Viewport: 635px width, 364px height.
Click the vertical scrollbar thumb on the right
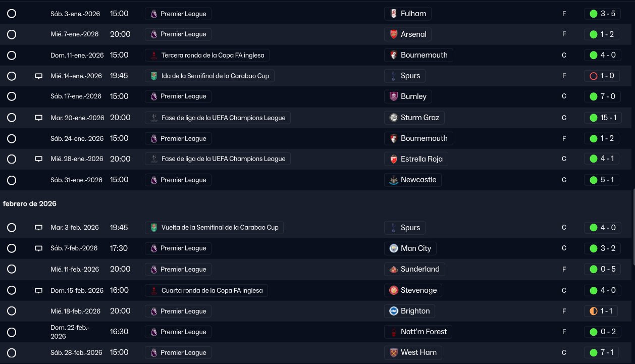click(x=633, y=227)
